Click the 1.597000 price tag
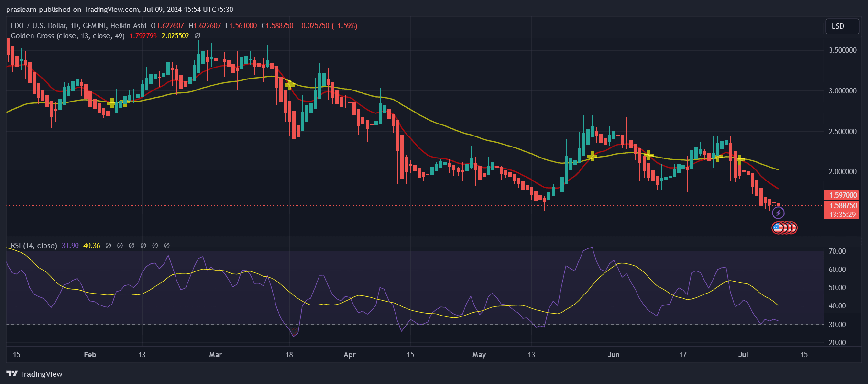Viewport: 868px width, 384px height. coord(841,195)
